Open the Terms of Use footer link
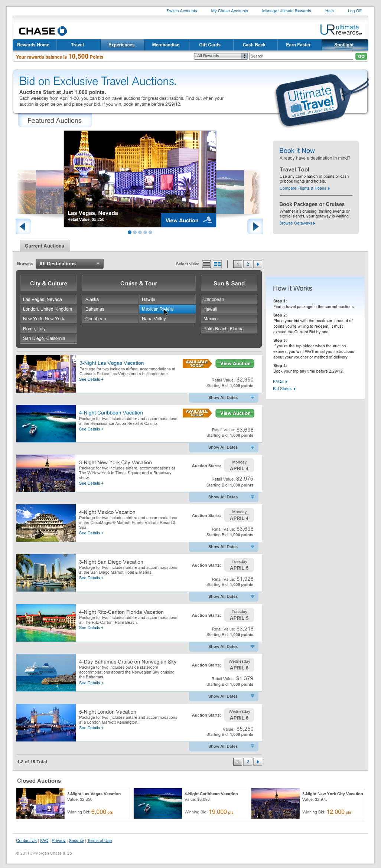 click(x=100, y=841)
